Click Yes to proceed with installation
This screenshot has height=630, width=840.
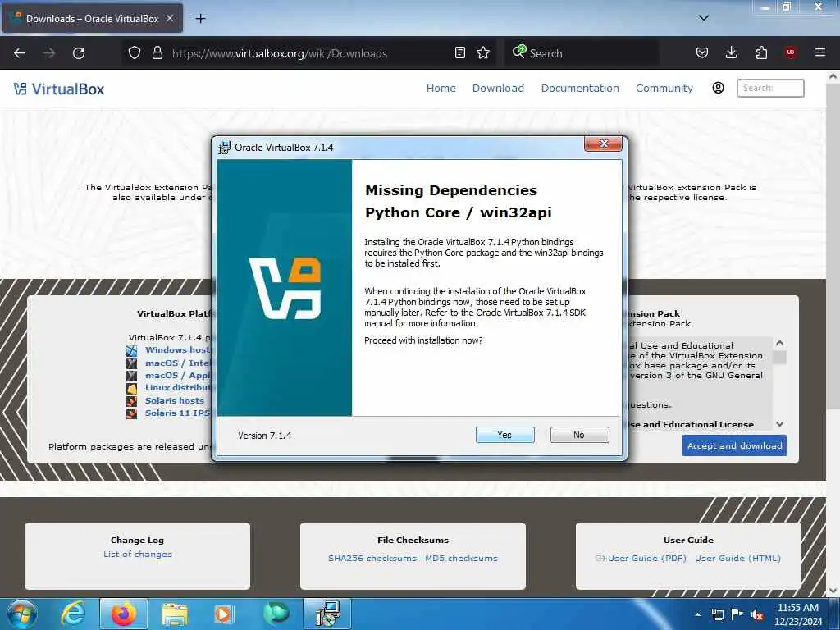pos(504,435)
